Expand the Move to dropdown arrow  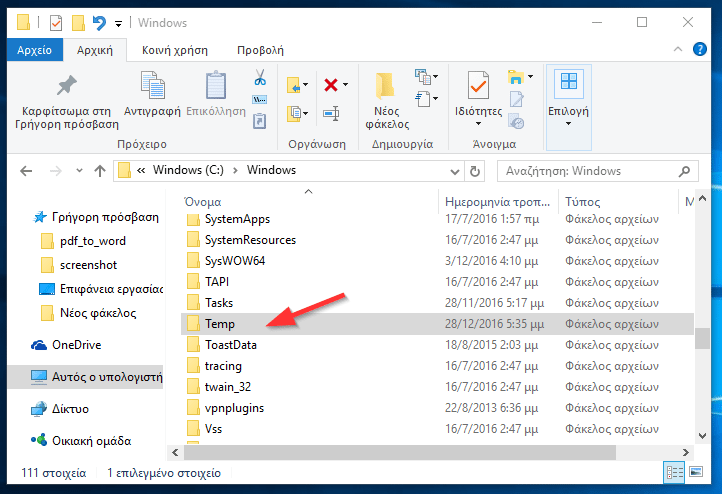point(306,85)
